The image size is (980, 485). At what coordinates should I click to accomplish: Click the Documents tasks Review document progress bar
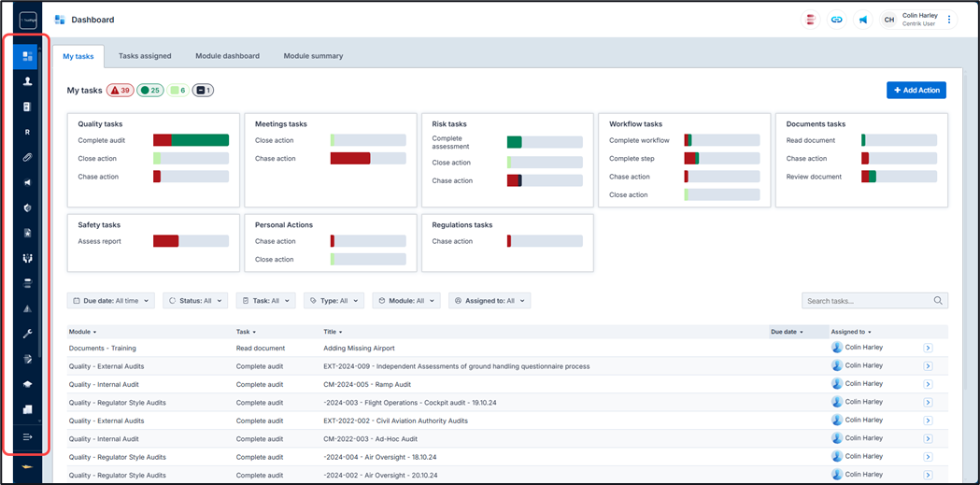point(900,177)
